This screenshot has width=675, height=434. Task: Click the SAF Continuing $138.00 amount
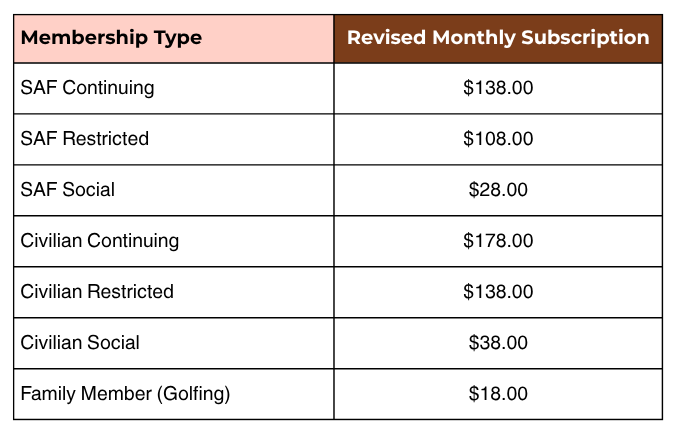pyautogui.click(x=498, y=88)
